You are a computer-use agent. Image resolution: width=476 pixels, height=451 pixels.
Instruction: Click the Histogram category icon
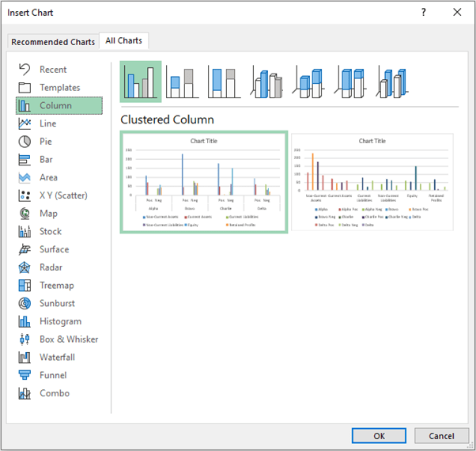pyautogui.click(x=25, y=321)
